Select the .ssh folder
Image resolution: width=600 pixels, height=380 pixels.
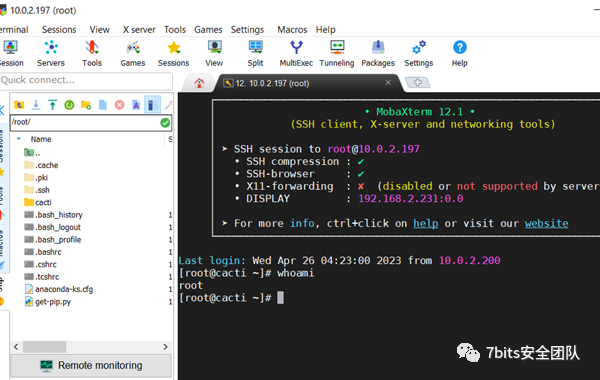click(37, 190)
